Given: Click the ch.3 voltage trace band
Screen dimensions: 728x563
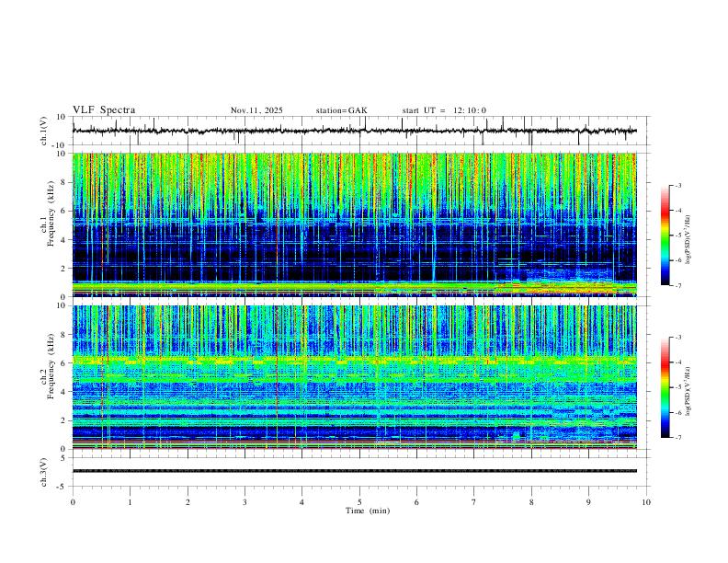Looking at the screenshot, I should 355,471.
